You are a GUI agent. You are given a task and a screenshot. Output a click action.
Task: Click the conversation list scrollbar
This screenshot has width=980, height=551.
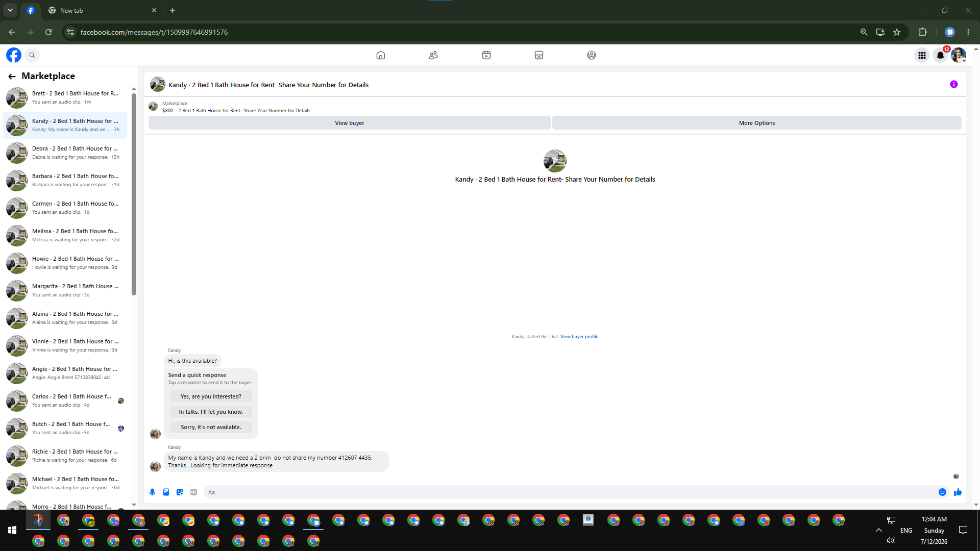134,194
